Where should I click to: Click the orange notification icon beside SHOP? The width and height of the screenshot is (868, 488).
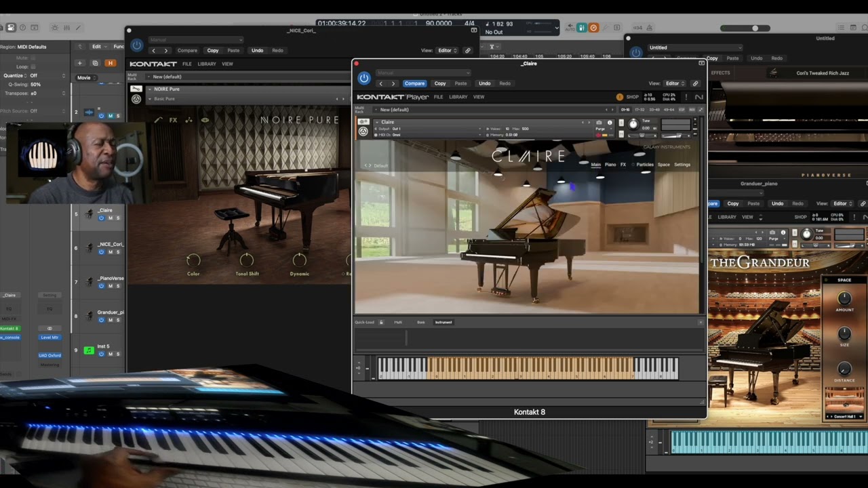point(619,97)
